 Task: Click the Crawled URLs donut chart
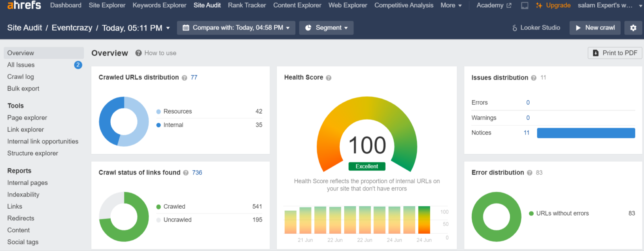pyautogui.click(x=124, y=122)
